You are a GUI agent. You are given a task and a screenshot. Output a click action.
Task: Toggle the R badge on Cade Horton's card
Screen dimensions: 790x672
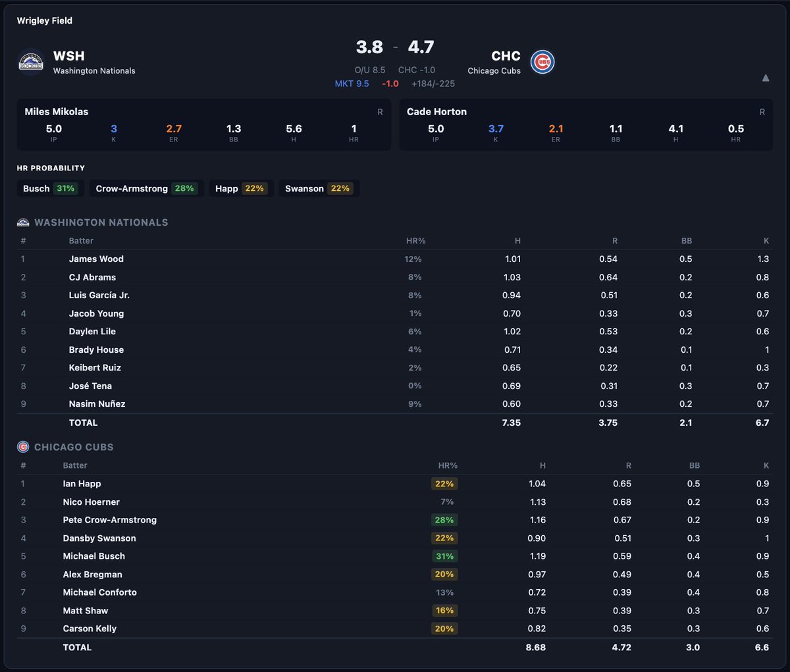tap(762, 112)
